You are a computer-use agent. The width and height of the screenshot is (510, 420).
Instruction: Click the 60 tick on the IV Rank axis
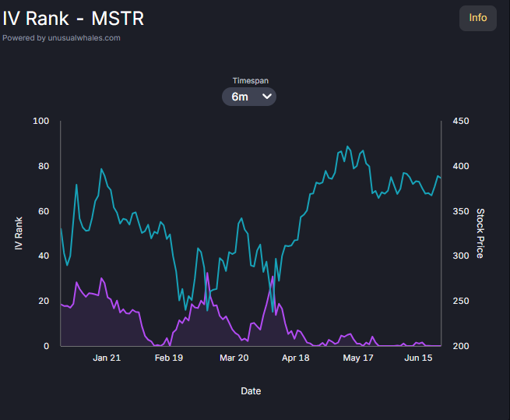(44, 211)
